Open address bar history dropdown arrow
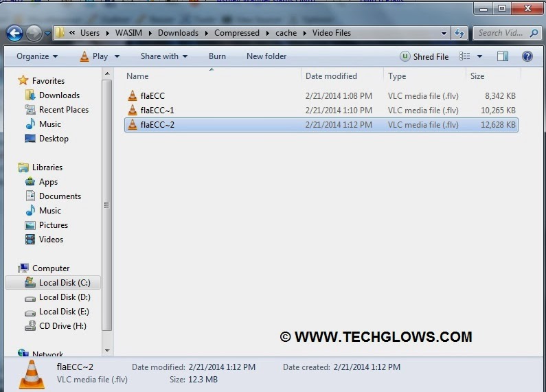Viewport: 546px width, 392px height. (444, 34)
